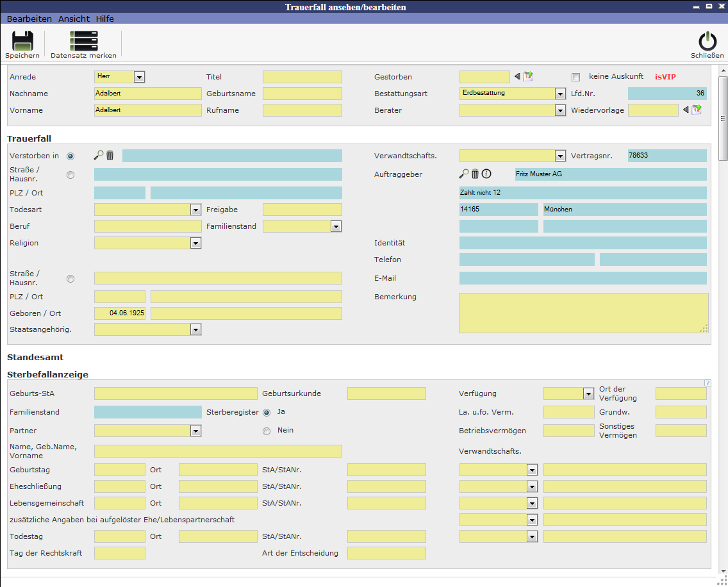The image size is (728, 587).
Task: Click the info icon next to Auftraggeber
Action: [486, 174]
